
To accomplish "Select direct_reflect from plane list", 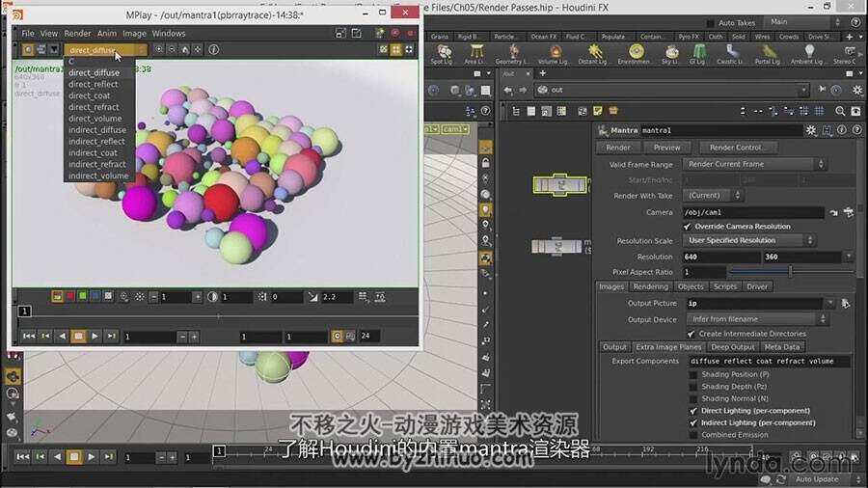I will [93, 84].
